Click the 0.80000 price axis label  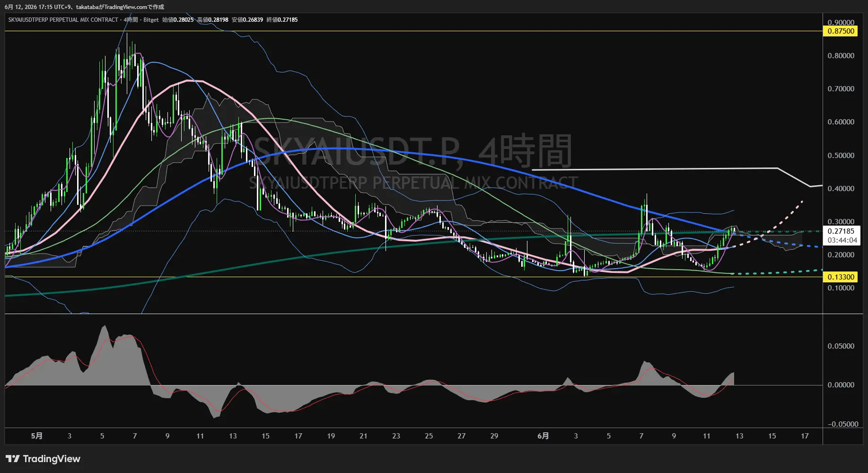[x=841, y=56]
